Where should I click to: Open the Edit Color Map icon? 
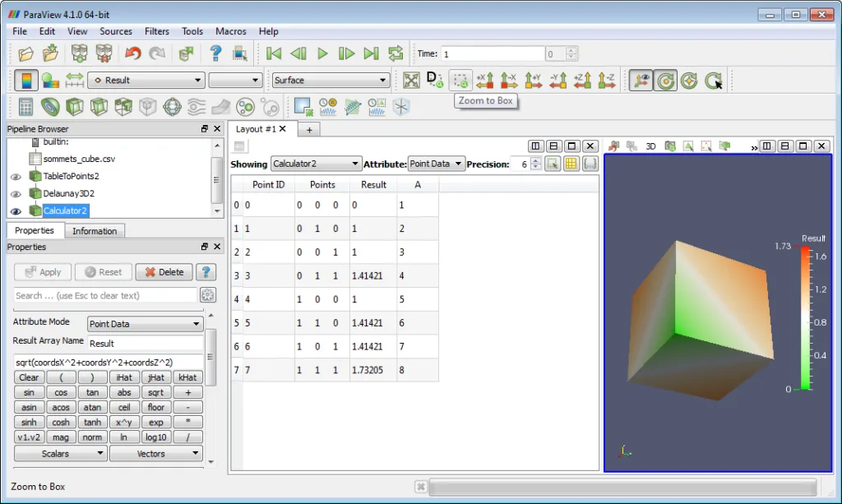click(x=50, y=81)
